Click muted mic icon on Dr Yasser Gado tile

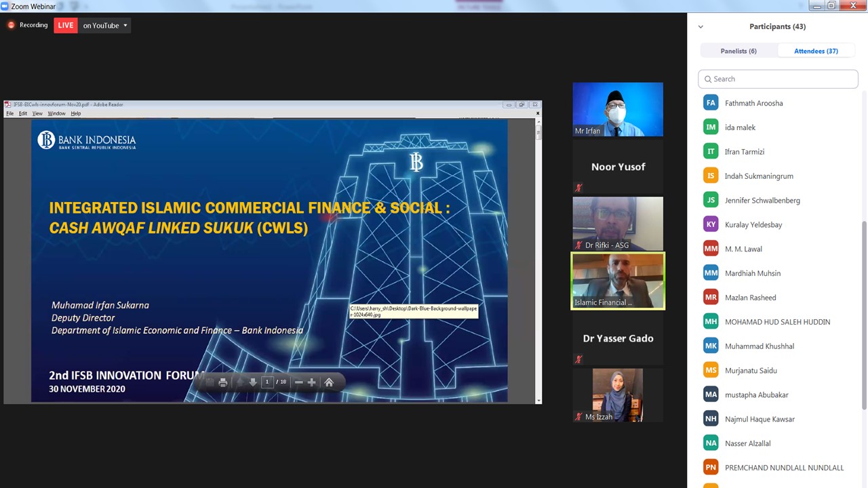[x=578, y=359]
